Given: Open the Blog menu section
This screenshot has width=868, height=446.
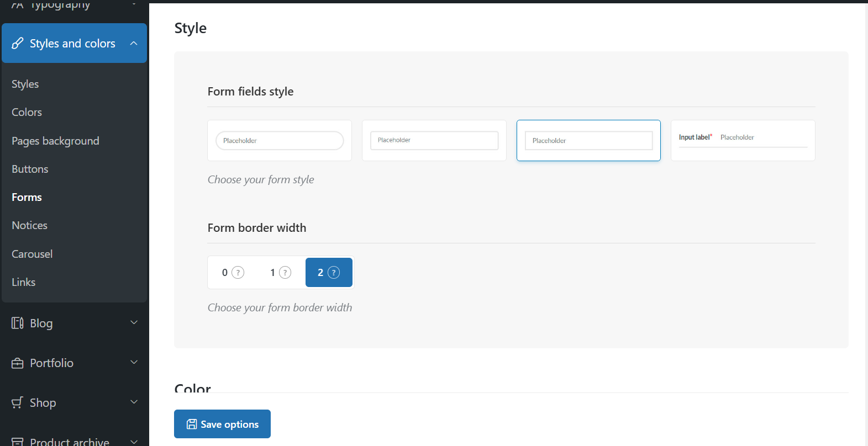Looking at the screenshot, I should click(x=74, y=323).
